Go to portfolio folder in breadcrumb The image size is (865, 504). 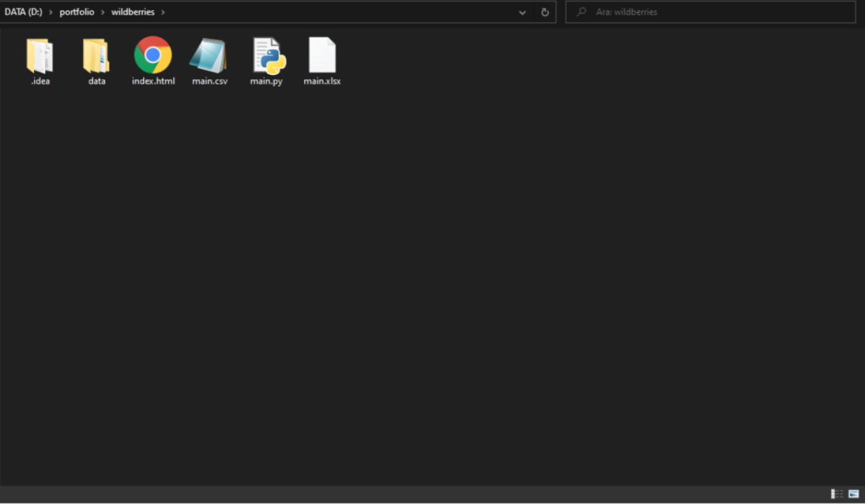pyautogui.click(x=77, y=12)
